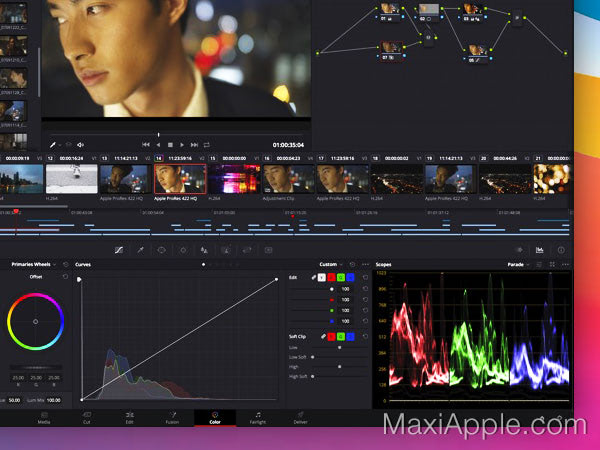Toggle curve channel ganging link in Edit row
Screen dimensions: 600x450
point(313,277)
